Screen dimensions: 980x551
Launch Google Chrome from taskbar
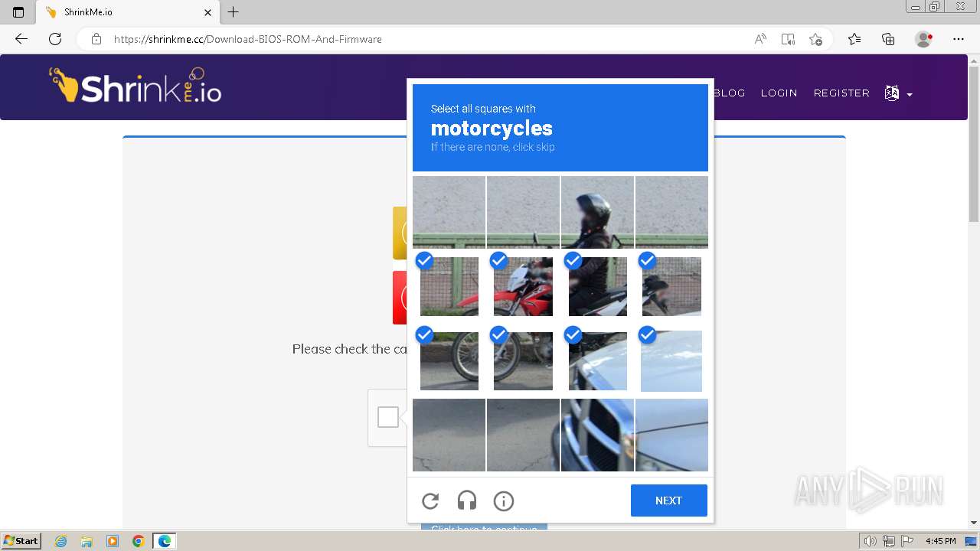138,541
